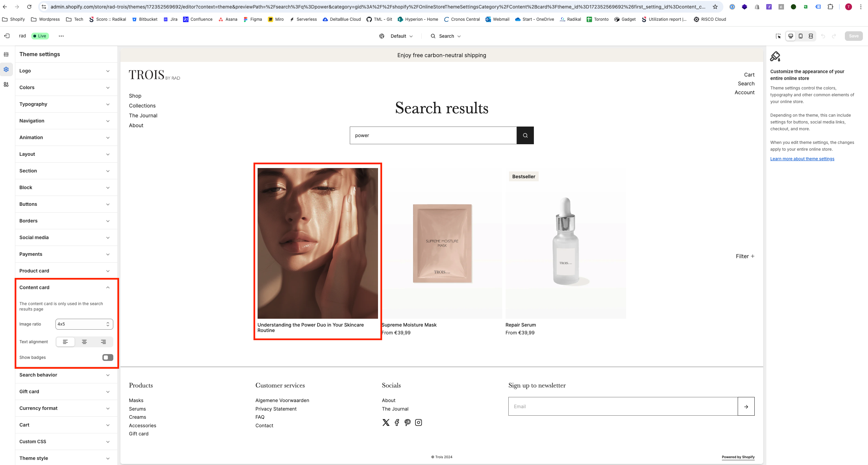Open the App embeds icon in sidebar
The width and height of the screenshot is (868, 465).
coord(6,84)
